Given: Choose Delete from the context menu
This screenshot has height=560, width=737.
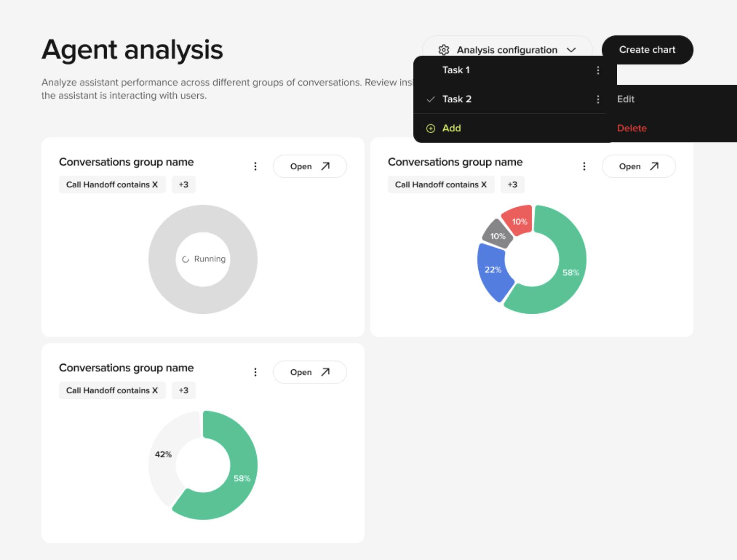Looking at the screenshot, I should [x=632, y=128].
